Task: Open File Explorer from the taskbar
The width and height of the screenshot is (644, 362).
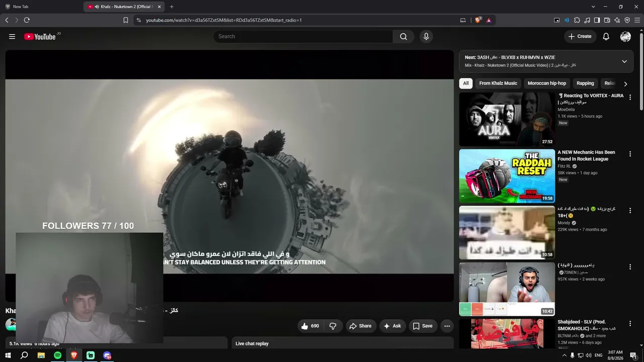Action: [41, 355]
